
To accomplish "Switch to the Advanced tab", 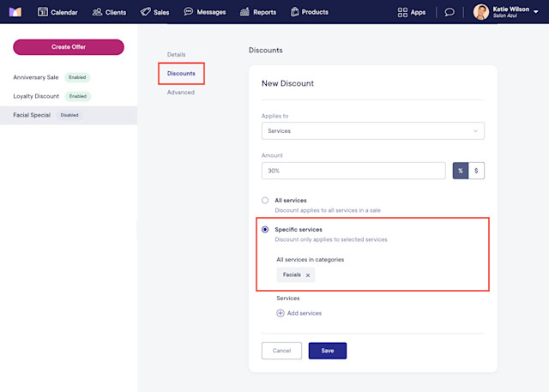I will 181,93.
